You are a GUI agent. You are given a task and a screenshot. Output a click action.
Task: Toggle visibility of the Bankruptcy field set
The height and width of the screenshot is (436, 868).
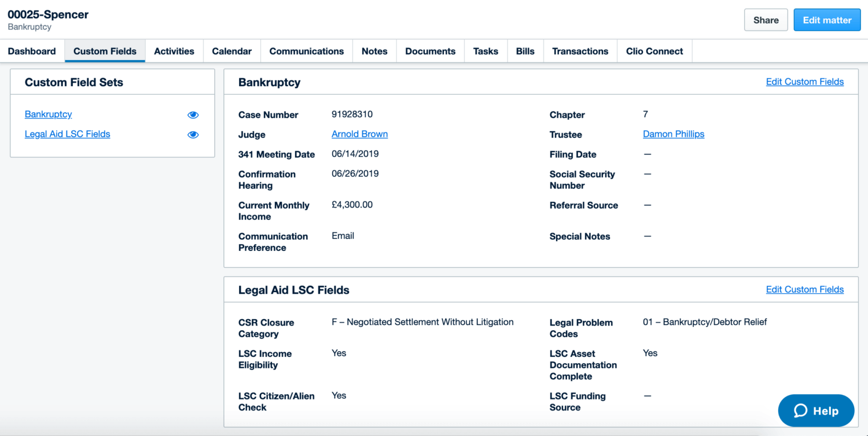(193, 114)
